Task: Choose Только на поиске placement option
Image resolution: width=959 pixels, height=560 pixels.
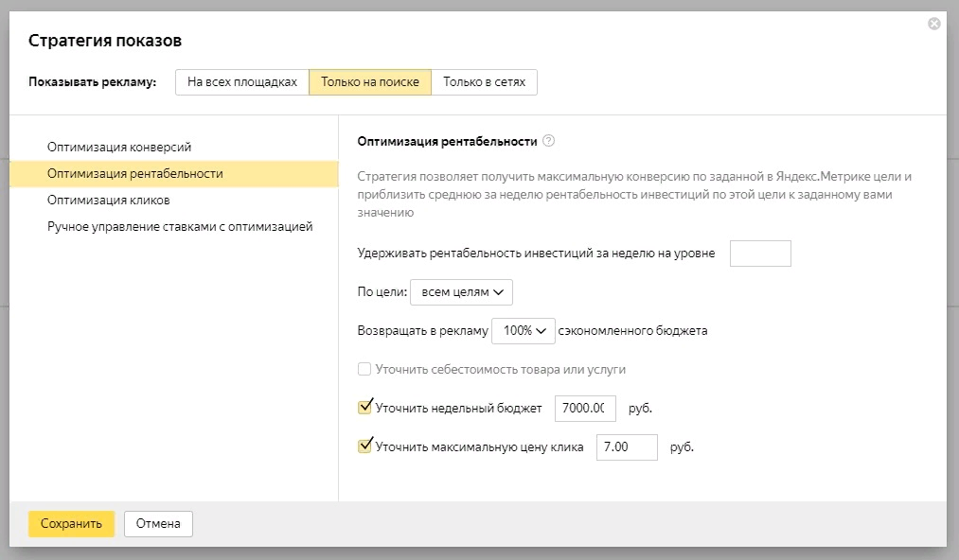Action: [x=370, y=82]
